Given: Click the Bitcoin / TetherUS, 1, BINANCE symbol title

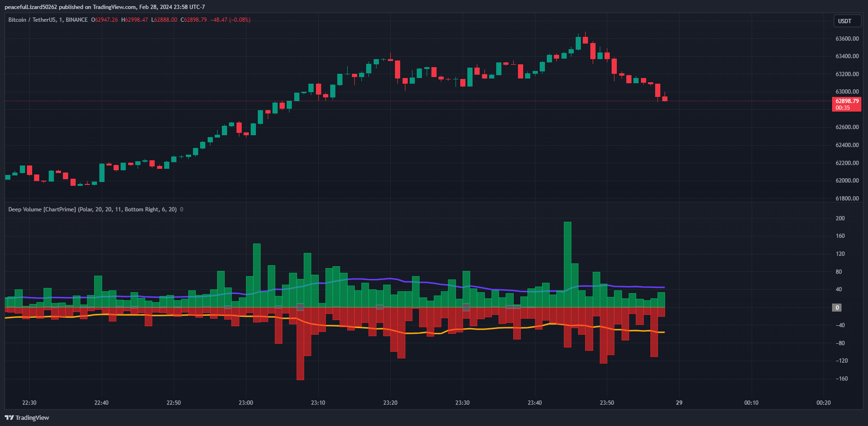Looking at the screenshot, I should coord(48,20).
